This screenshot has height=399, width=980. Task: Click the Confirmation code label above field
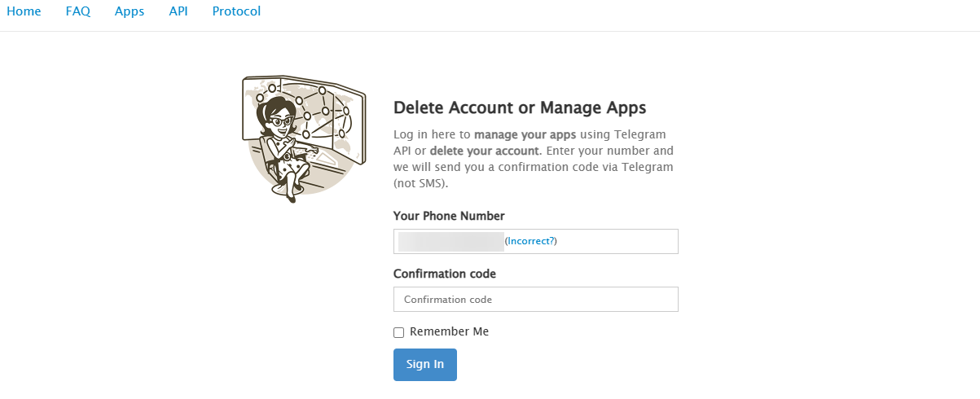click(445, 274)
